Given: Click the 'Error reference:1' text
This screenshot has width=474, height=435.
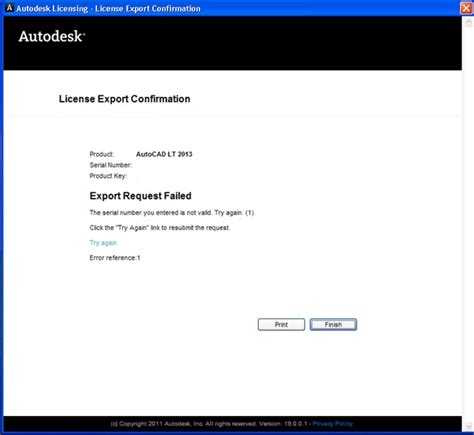Looking at the screenshot, I should coord(115,258).
